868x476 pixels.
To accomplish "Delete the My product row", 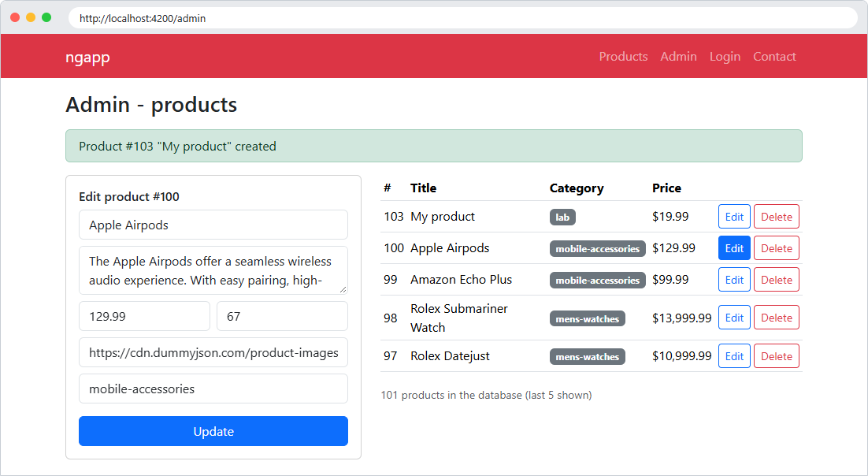I will 776,217.
